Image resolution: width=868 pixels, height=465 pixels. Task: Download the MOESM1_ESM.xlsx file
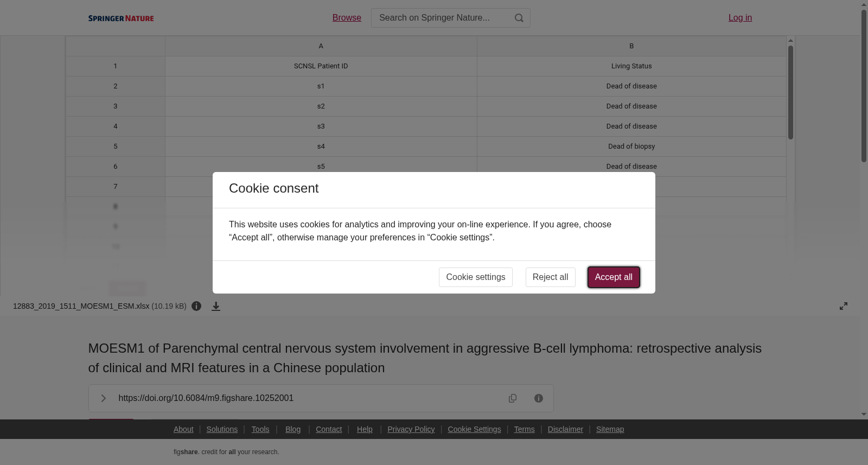click(x=216, y=307)
